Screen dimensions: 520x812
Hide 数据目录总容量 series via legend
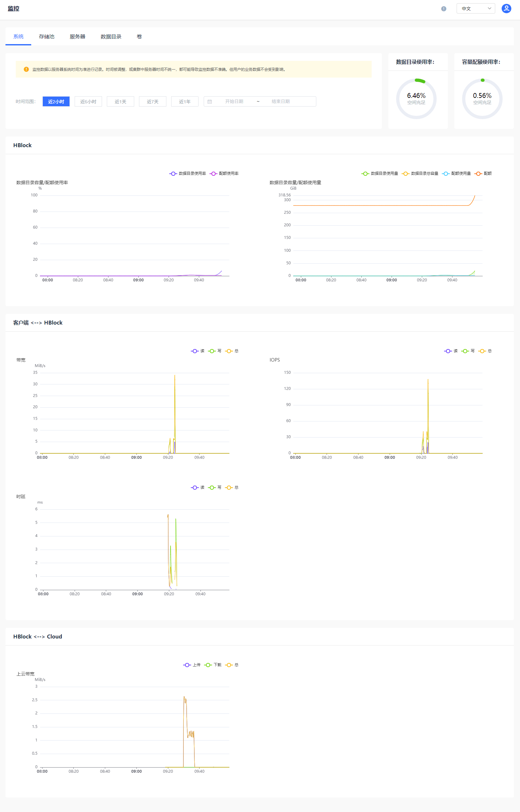420,174
